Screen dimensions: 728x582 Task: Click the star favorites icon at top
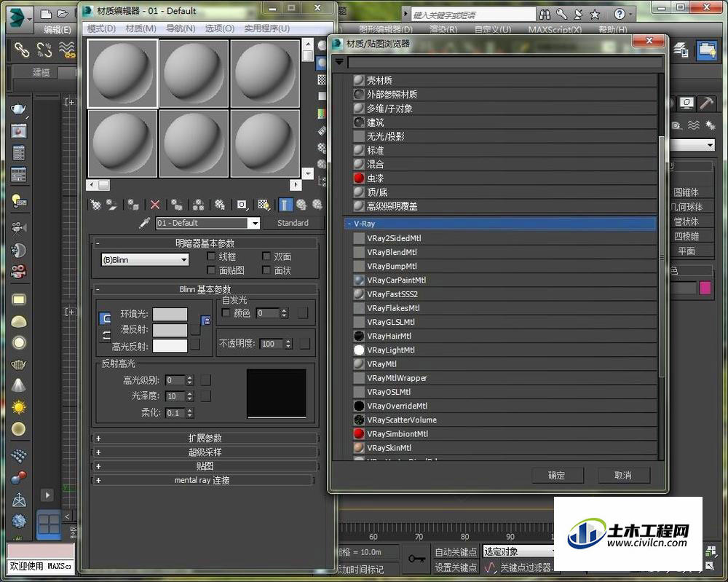point(595,15)
